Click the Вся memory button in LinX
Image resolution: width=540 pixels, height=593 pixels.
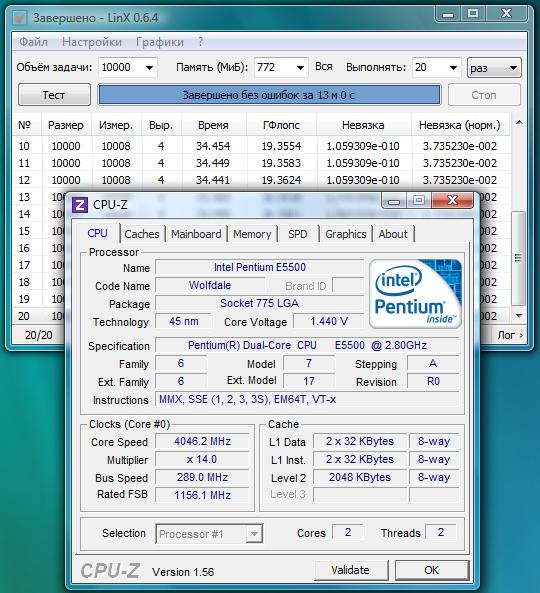pyautogui.click(x=324, y=67)
